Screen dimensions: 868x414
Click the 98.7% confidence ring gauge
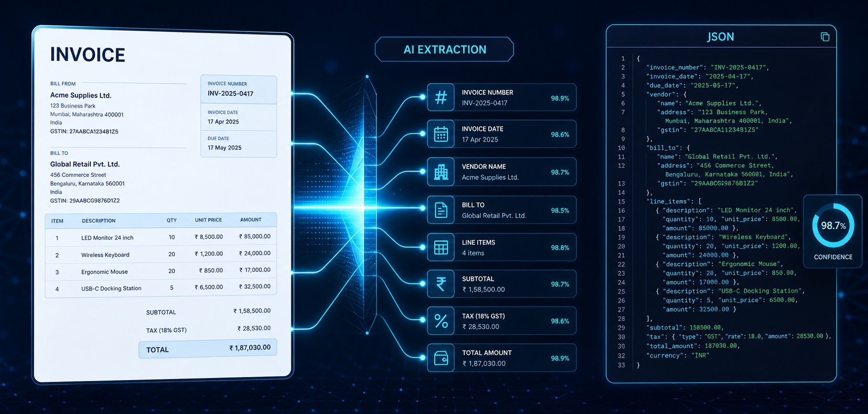(833, 226)
